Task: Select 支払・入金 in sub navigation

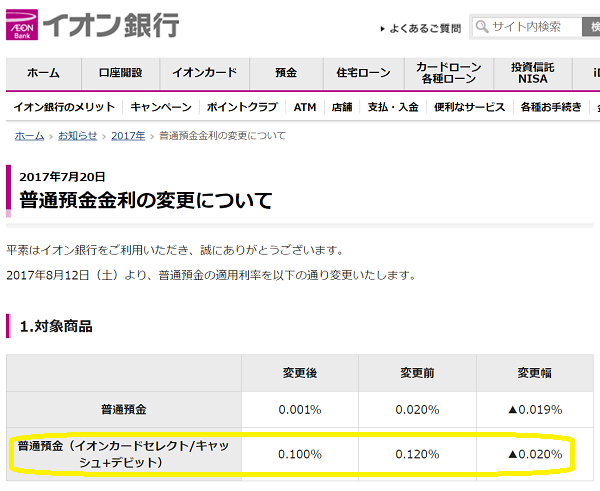Action: (x=393, y=107)
